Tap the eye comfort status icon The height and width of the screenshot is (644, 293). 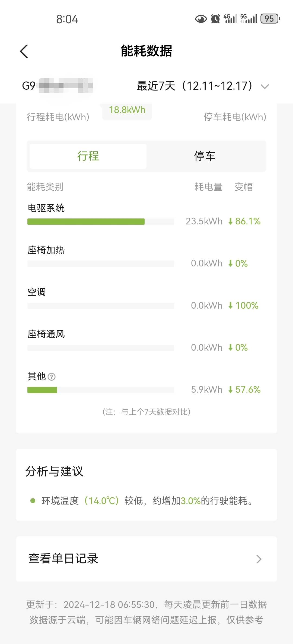(201, 19)
